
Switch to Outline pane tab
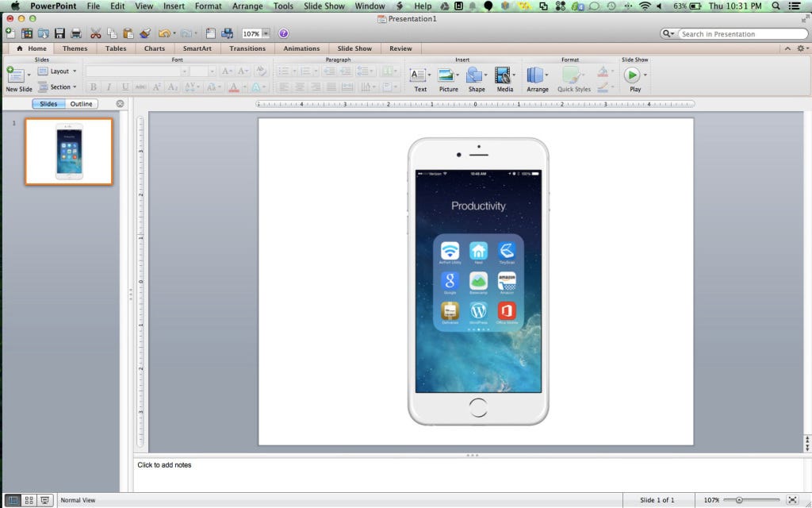pyautogui.click(x=82, y=104)
